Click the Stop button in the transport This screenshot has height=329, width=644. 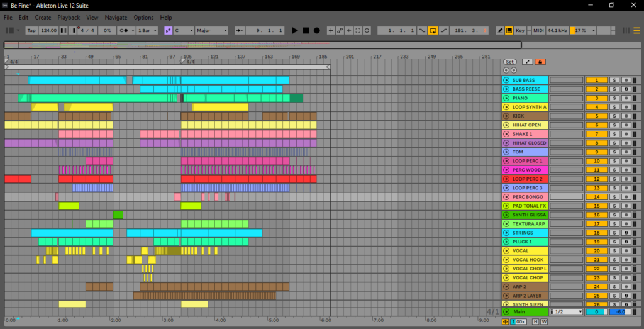click(x=306, y=30)
